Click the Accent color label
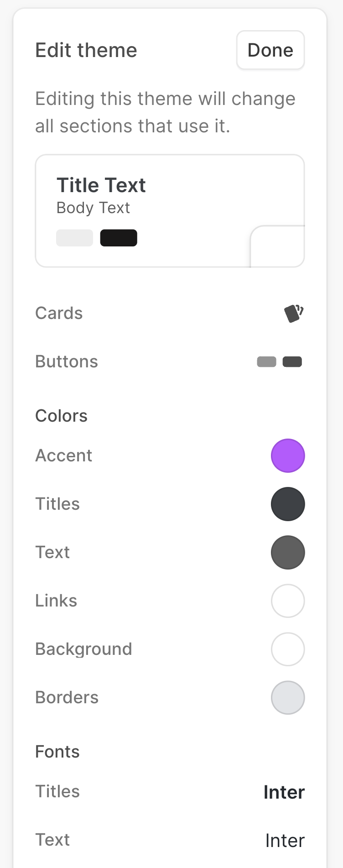Screen dimensions: 343x868 [x=64, y=455]
